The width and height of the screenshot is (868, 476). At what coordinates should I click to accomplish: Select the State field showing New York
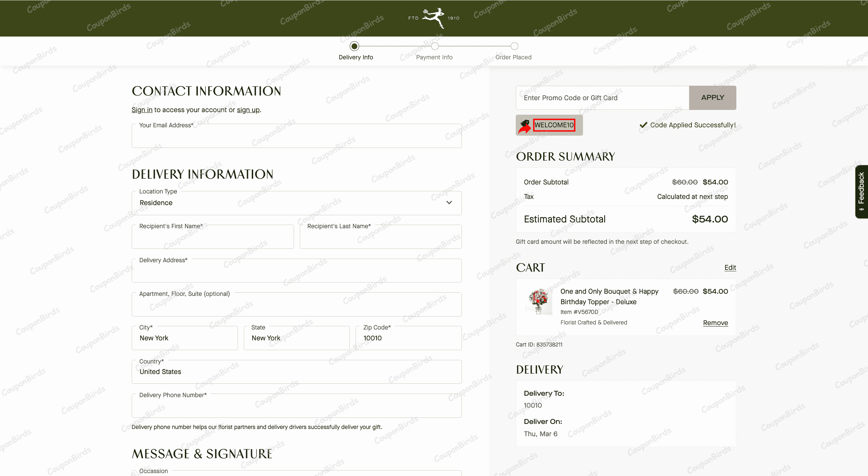[x=297, y=338]
